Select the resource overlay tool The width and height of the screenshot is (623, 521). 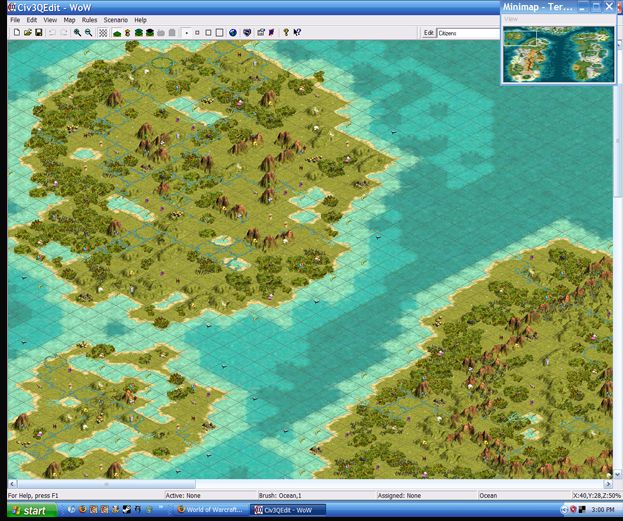128,33
